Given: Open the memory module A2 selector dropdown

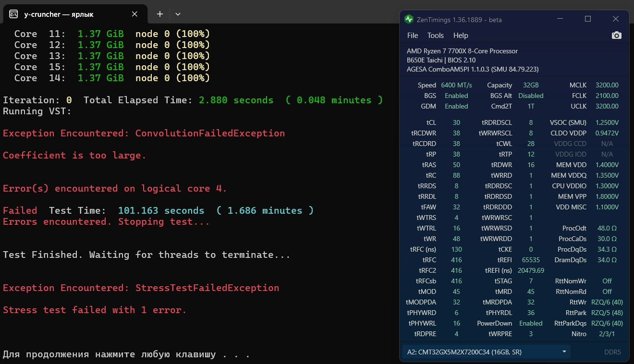Looking at the screenshot, I should (486, 352).
